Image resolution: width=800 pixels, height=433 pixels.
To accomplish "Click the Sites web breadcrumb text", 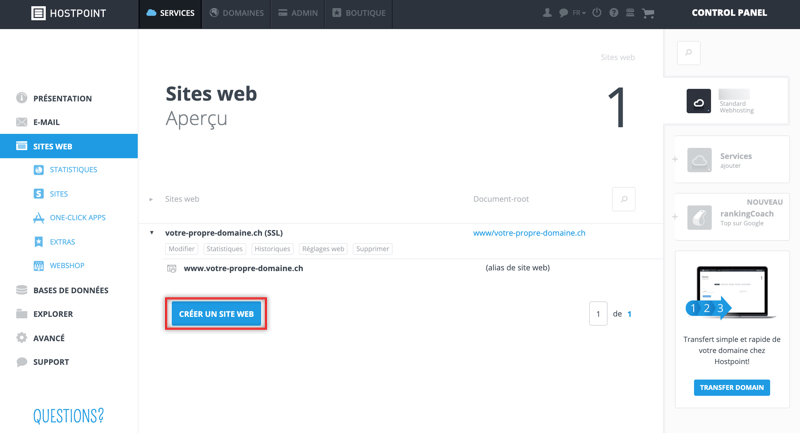I will (617, 57).
